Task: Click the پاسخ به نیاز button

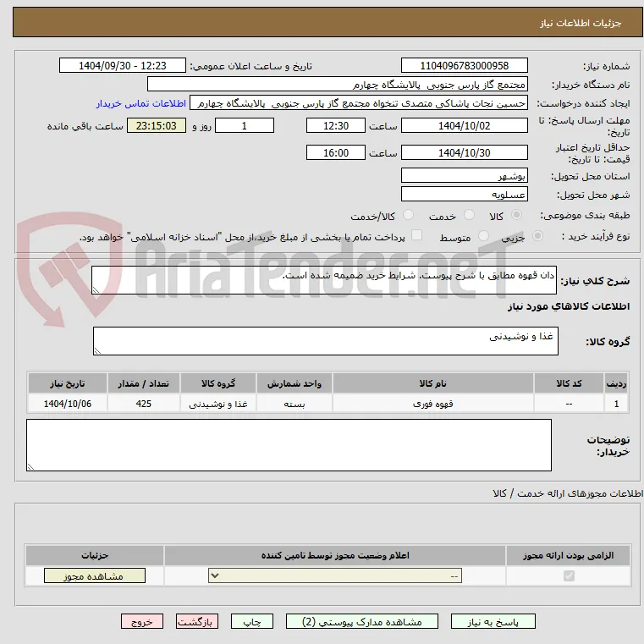Action: click(493, 621)
